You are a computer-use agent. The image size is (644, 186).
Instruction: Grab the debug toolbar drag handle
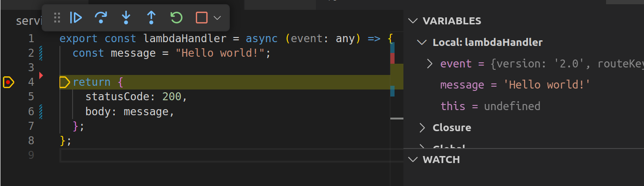(x=57, y=18)
